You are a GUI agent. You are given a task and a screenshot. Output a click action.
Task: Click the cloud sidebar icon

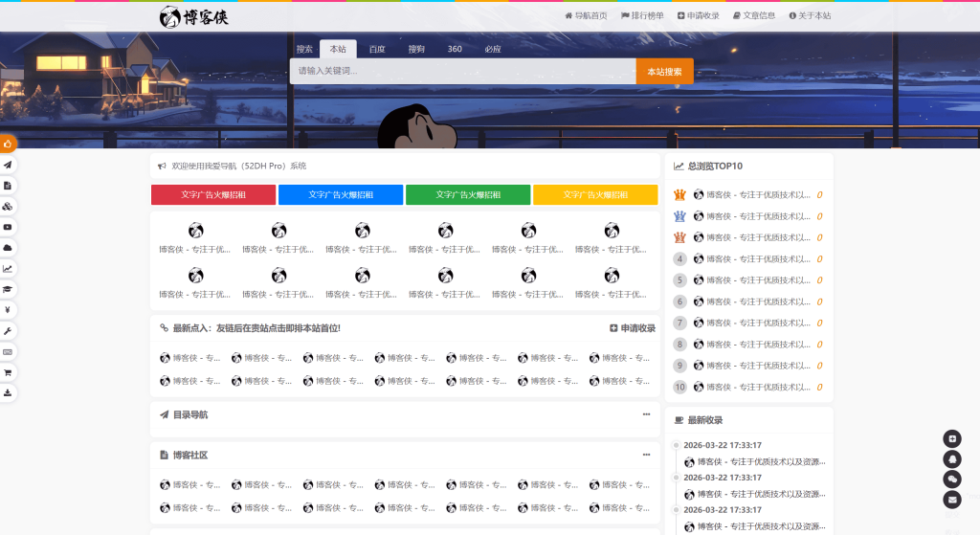tap(8, 248)
